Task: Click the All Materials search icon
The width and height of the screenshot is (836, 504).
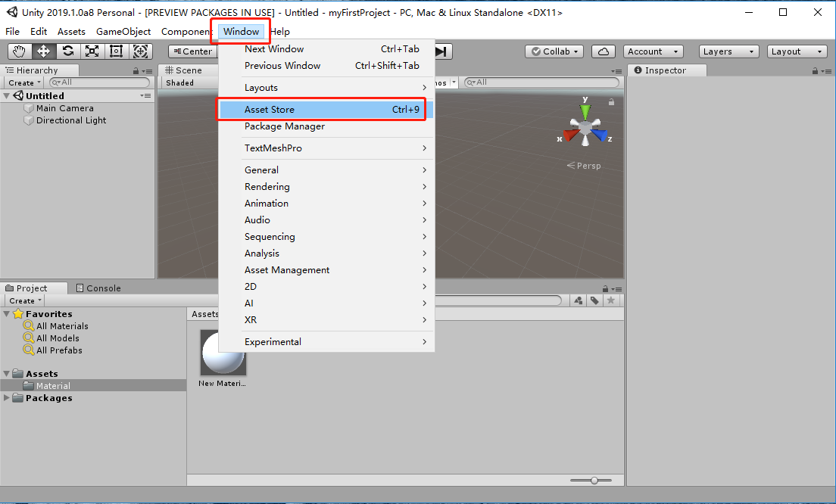Action: click(29, 325)
